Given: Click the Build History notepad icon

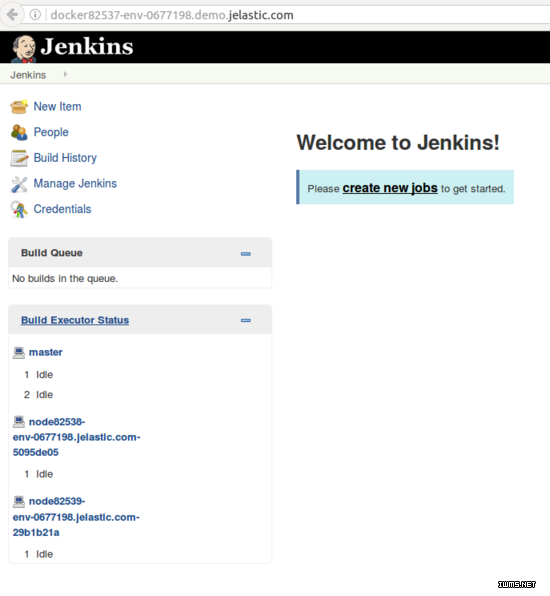Looking at the screenshot, I should pos(19,158).
